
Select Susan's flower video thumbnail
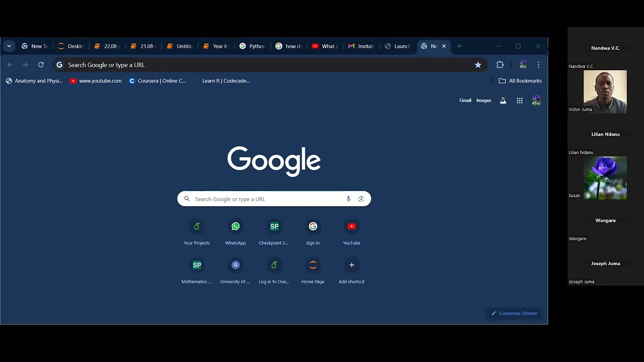click(605, 178)
